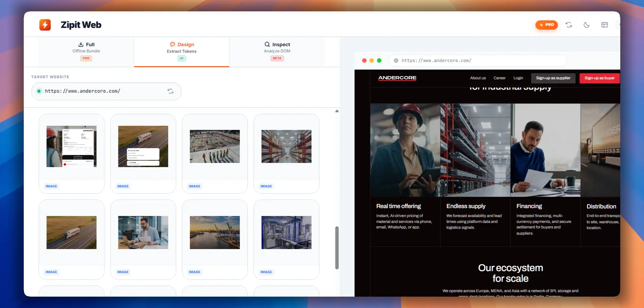Click the yellow dot in preview window
The width and height of the screenshot is (644, 308).
(x=372, y=61)
